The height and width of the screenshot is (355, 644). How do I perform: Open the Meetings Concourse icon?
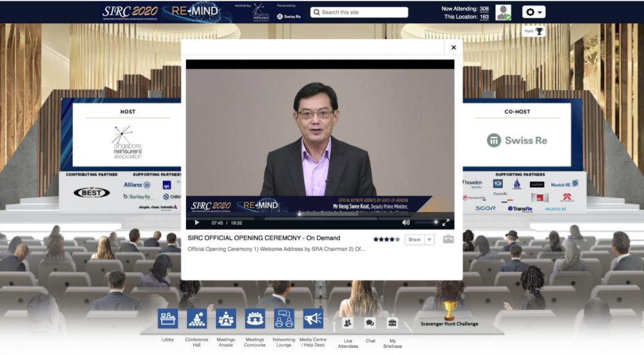coord(255,318)
